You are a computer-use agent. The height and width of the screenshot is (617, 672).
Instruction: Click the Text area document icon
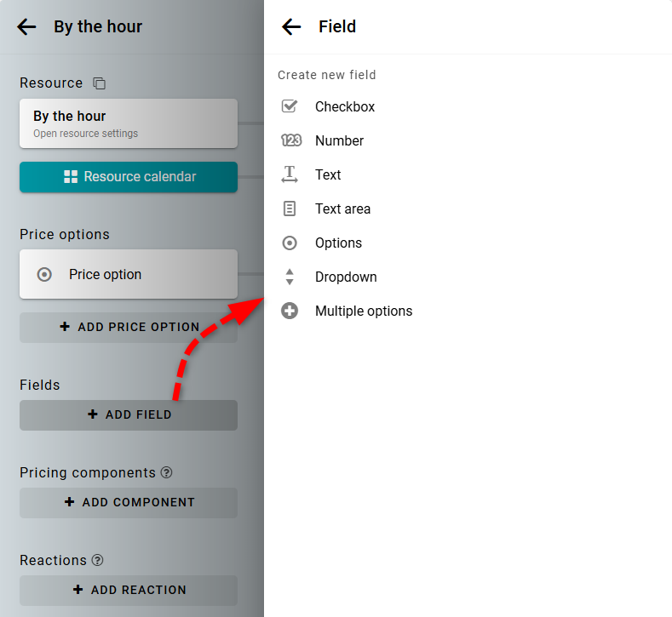coord(290,209)
